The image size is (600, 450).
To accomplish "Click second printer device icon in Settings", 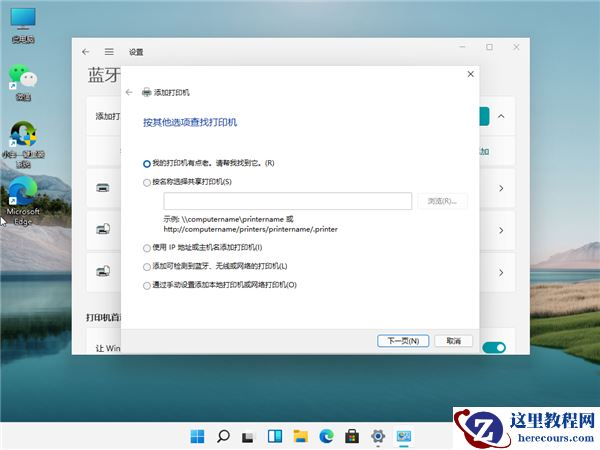I will [x=103, y=229].
